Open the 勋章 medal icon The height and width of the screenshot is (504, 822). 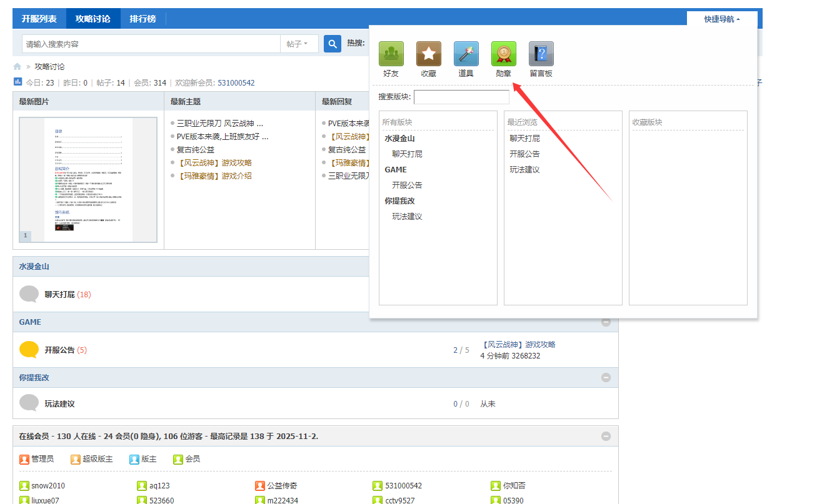point(503,54)
